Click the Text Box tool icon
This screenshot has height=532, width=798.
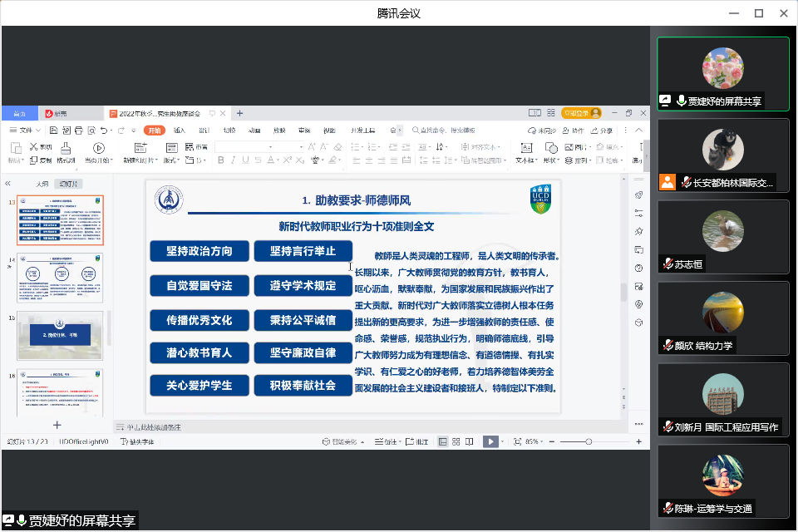click(525, 148)
